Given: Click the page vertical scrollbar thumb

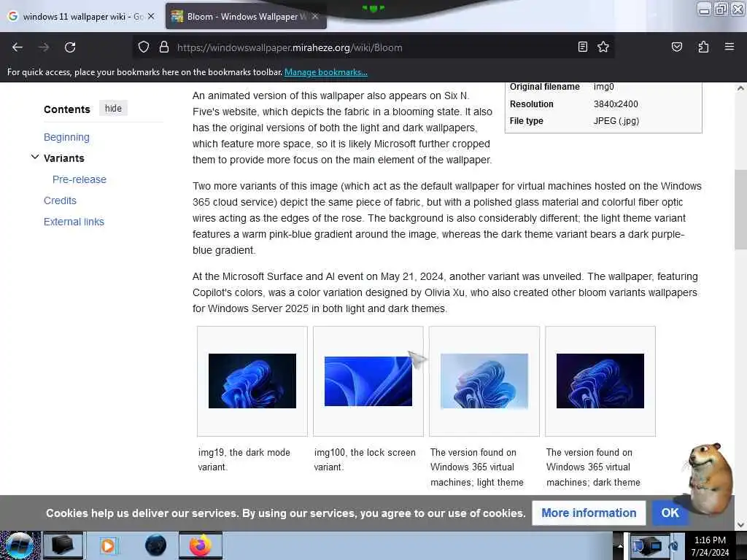Looking at the screenshot, I should pyautogui.click(x=740, y=209).
